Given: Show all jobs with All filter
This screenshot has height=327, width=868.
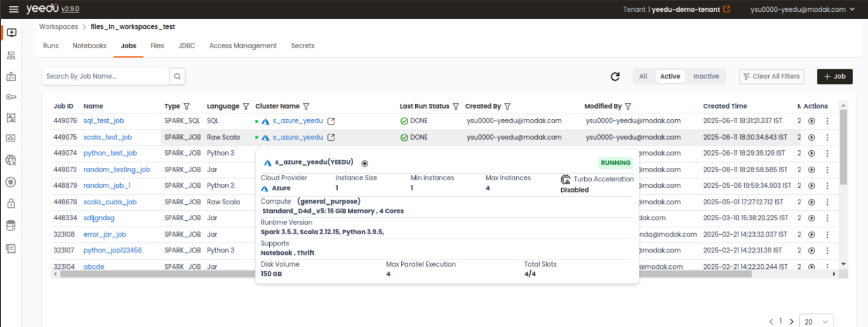Looking at the screenshot, I should coord(643,76).
